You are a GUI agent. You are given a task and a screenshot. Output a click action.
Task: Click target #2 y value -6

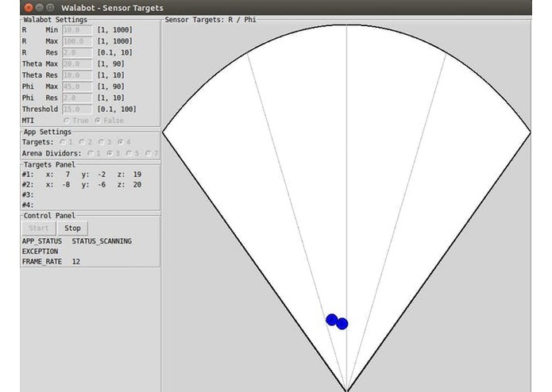102,185
